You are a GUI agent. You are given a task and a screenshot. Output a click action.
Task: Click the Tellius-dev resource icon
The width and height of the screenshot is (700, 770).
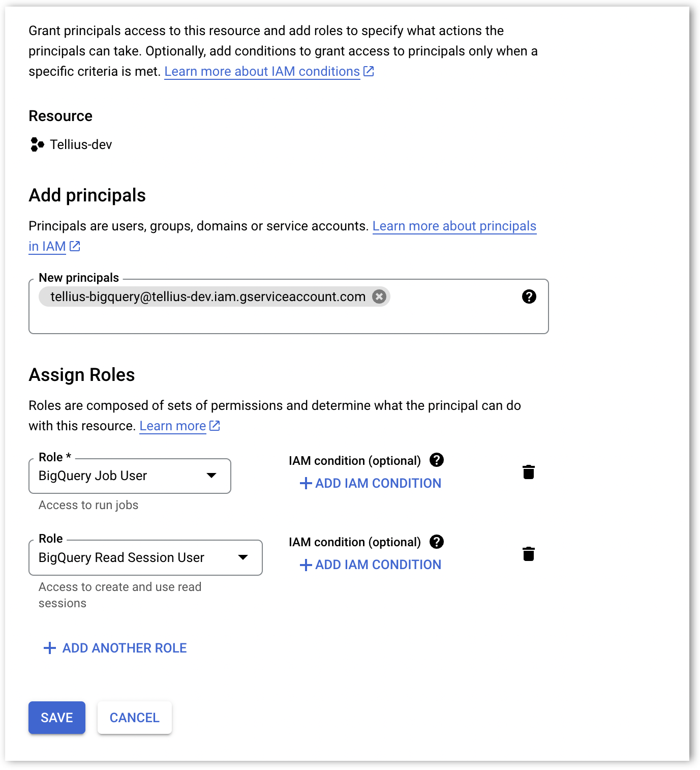(37, 144)
